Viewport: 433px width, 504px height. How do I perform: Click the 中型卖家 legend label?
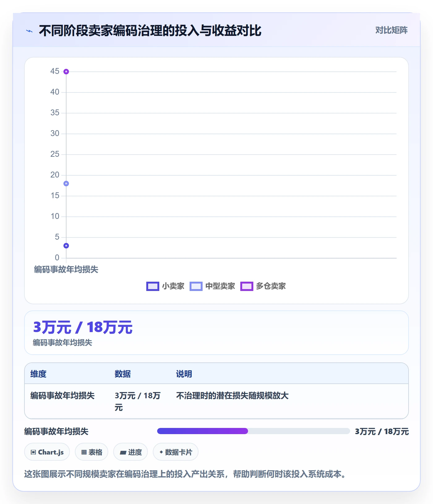[220, 286]
